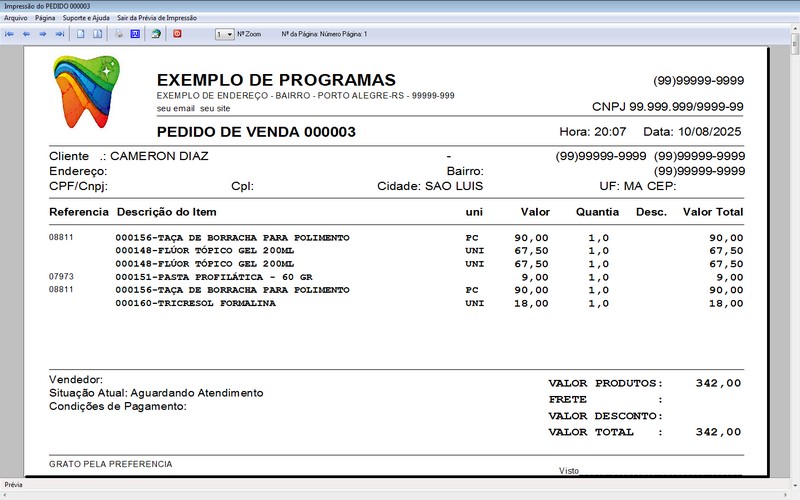Open the Arquivo menu
800x500 pixels.
15,18
